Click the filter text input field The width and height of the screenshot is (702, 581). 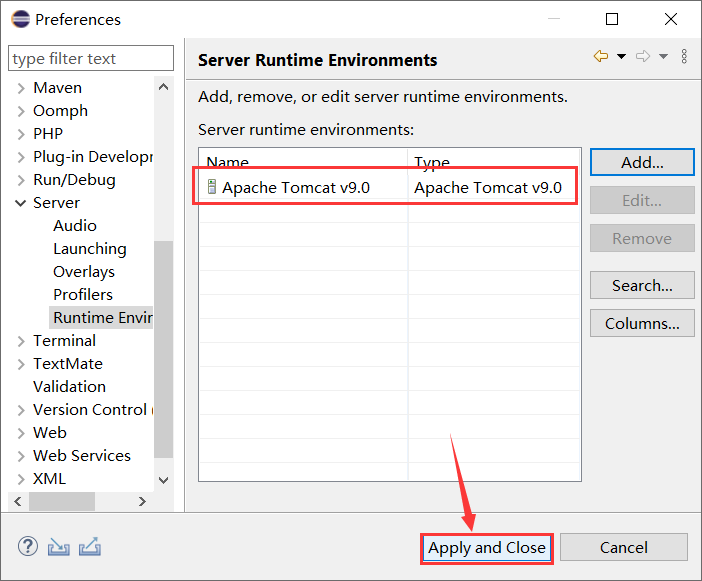[x=91, y=59]
